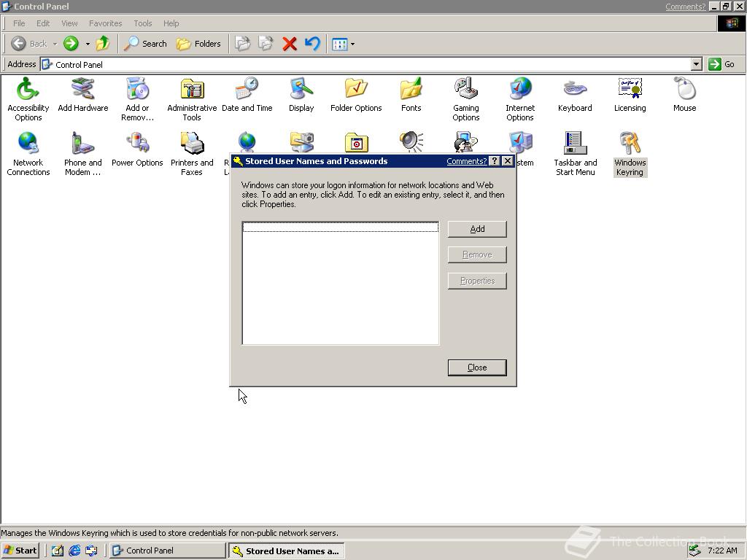747x560 pixels.
Task: Click the Remove button in dialog
Action: 477,254
